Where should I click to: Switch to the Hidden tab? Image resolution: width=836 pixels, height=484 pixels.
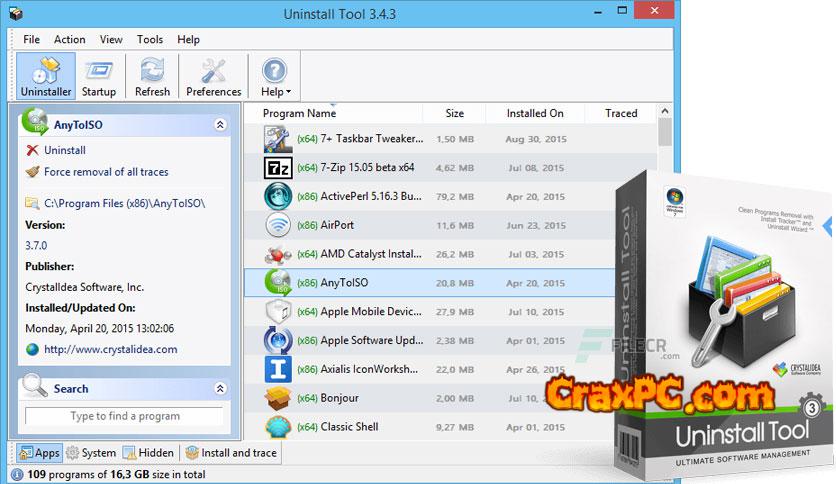148,453
